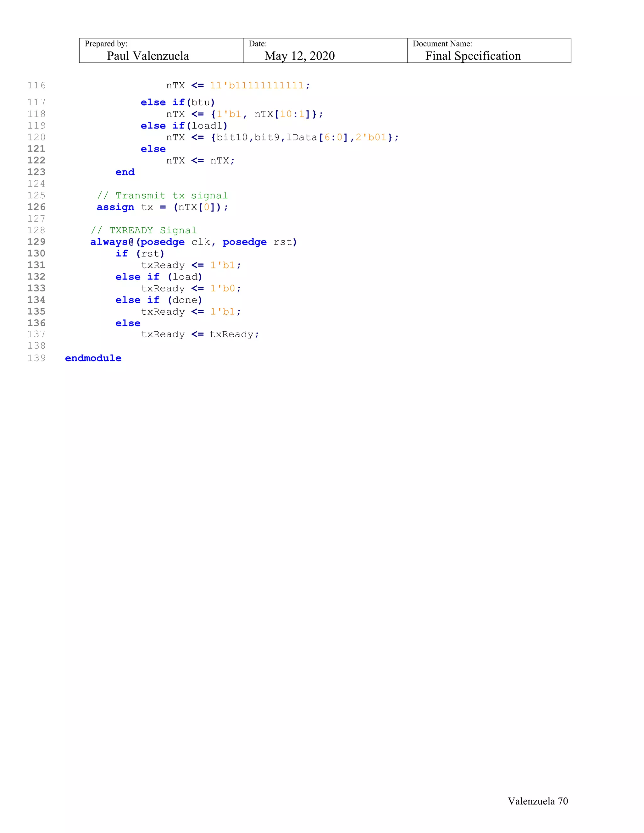644x833 pixels.
Task: Click 'else if (done)' on line 134
Action: pyautogui.click(x=159, y=300)
